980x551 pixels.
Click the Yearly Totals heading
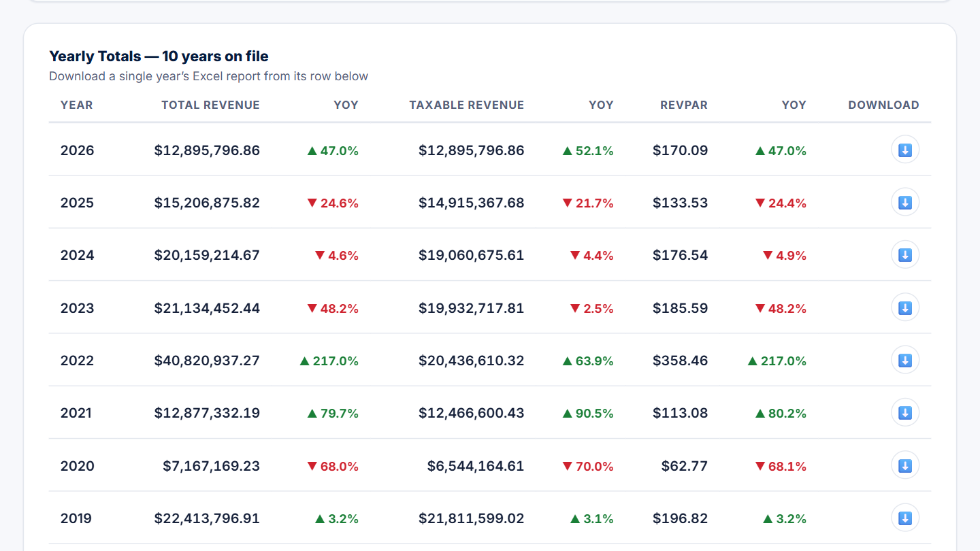point(159,56)
